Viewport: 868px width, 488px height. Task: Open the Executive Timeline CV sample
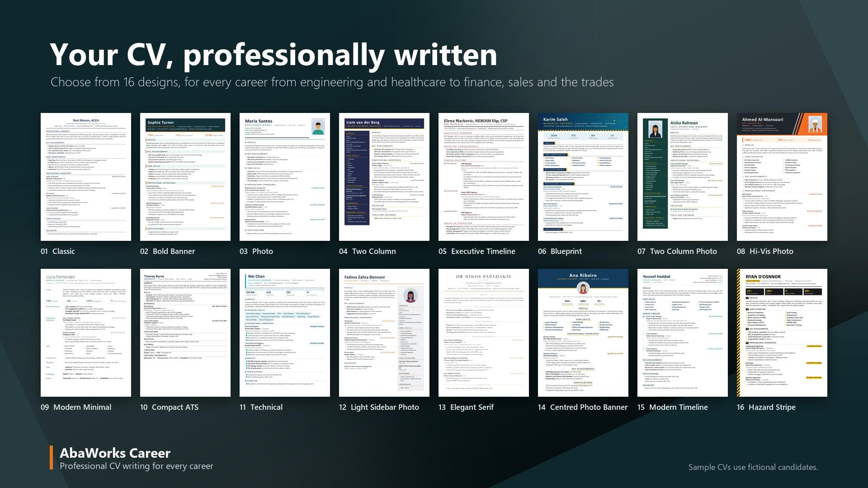484,177
